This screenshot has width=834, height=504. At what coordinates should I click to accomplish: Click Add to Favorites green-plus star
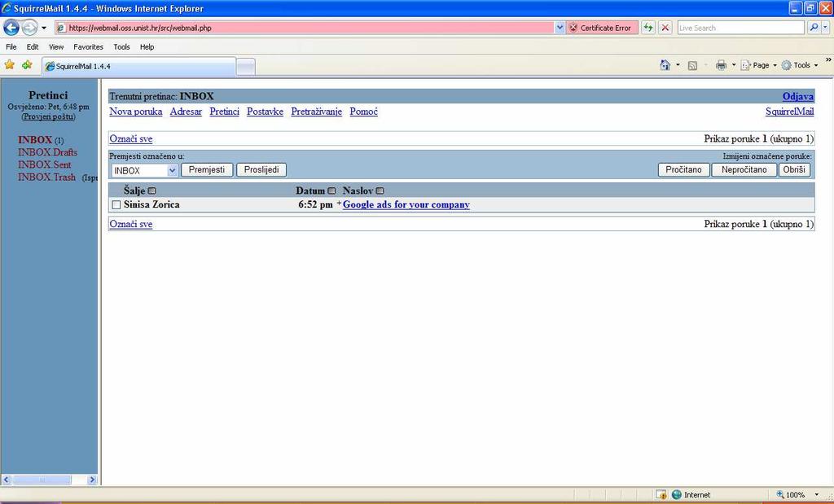pyautogui.click(x=27, y=65)
